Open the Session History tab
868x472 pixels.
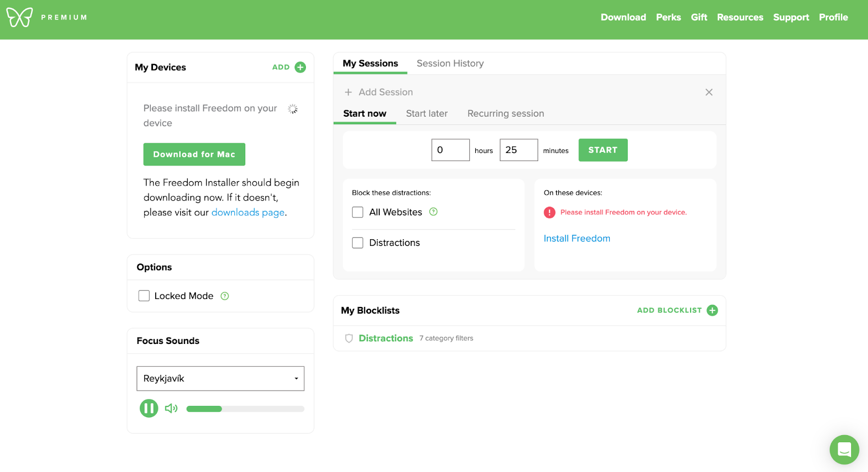(450, 63)
